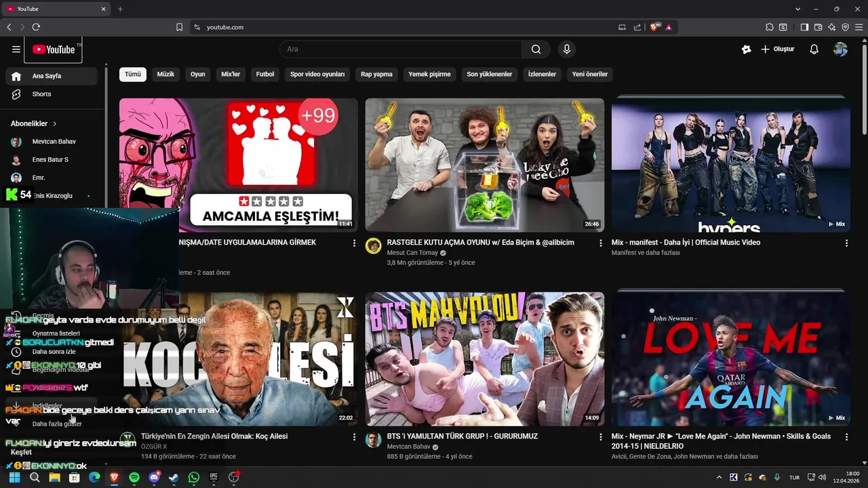Screen dimensions: 868x488
Task: Click the share page icon in address bar
Action: [x=637, y=27]
